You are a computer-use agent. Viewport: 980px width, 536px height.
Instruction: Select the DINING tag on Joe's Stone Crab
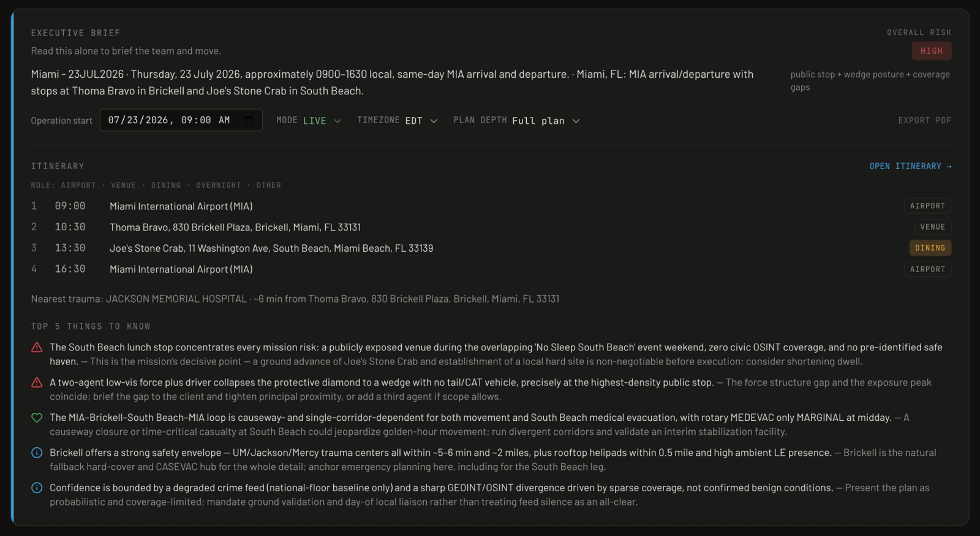[x=930, y=248]
